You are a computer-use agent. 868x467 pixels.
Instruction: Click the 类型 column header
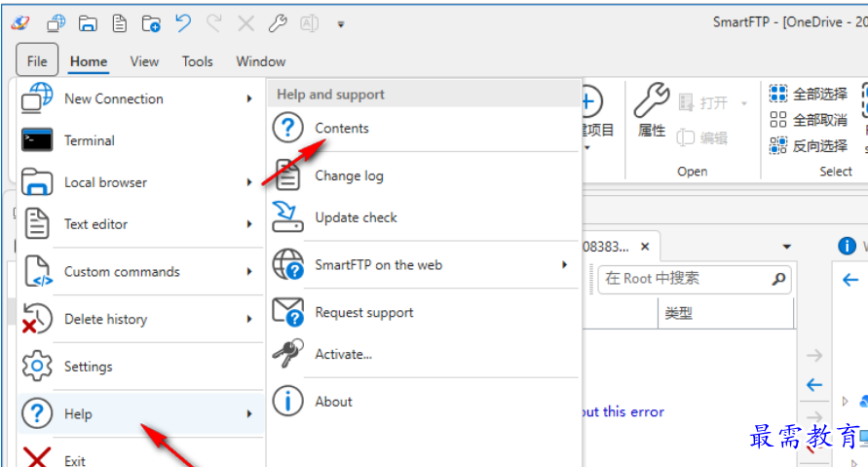point(726,314)
